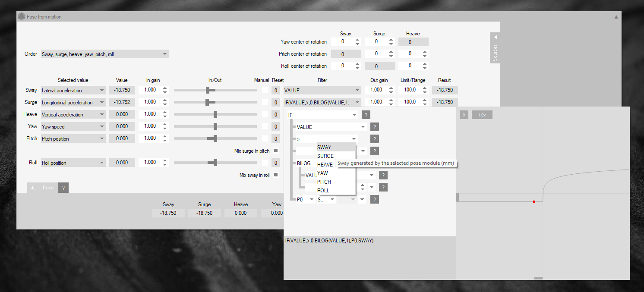Click the Pose from motion window icon
The height and width of the screenshot is (292, 644).
(x=22, y=17)
